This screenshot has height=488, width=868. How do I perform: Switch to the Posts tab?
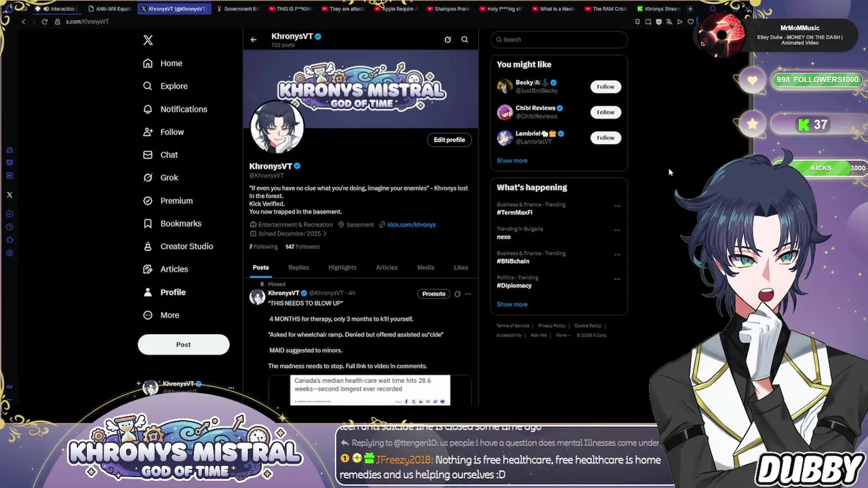click(261, 268)
